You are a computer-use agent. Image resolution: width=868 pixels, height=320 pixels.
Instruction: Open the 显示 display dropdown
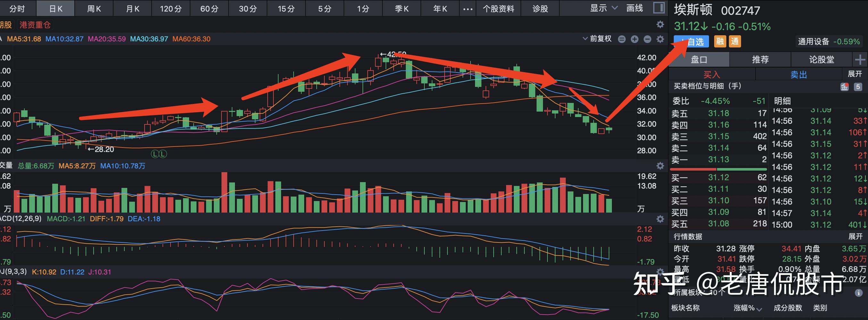click(x=604, y=8)
